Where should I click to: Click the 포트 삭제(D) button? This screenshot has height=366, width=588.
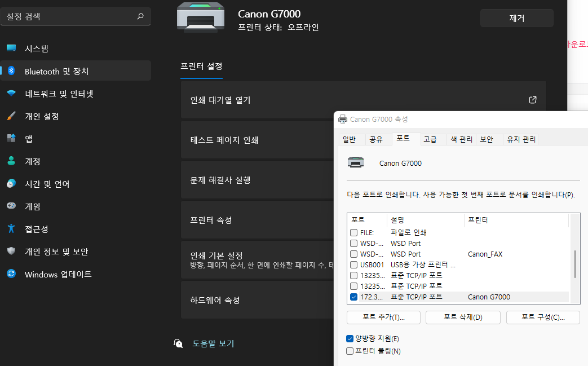[x=463, y=318]
